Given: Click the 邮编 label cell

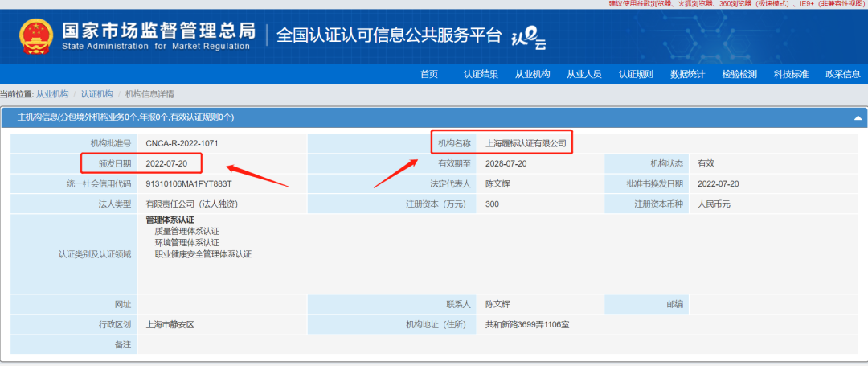Looking at the screenshot, I should coord(646,304).
